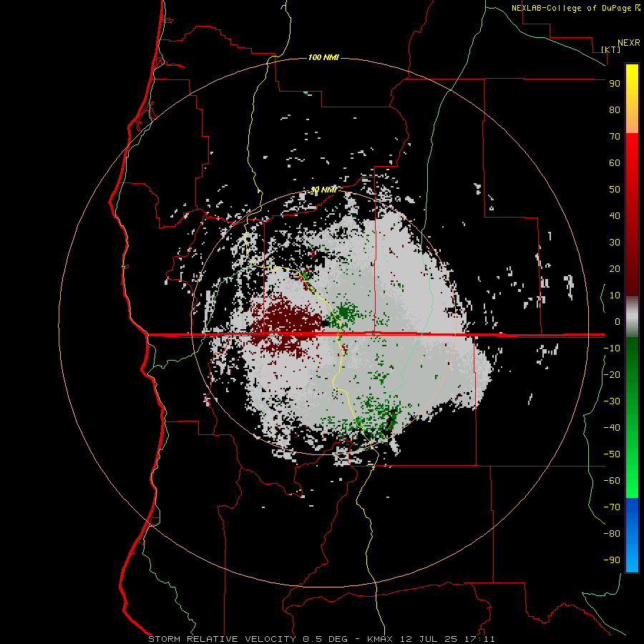The image size is (644, 644).
Task: Click the 20 value on the velocity scale
Action: coord(615,268)
